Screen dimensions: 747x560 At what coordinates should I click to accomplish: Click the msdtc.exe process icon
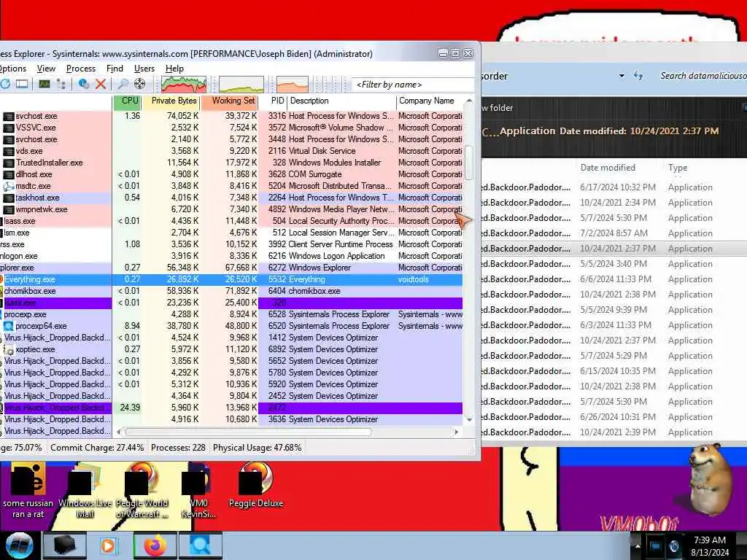[9, 186]
